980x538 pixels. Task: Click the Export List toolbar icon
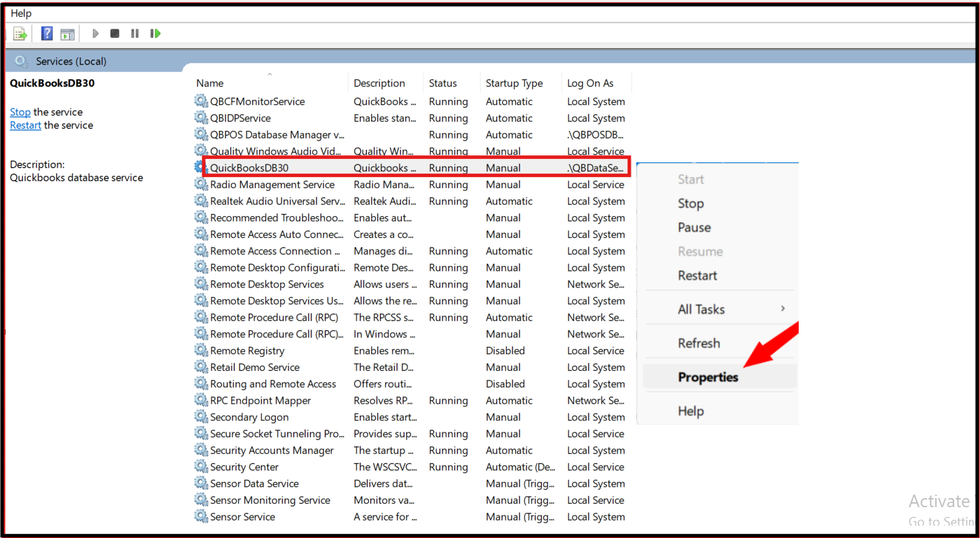coord(20,34)
